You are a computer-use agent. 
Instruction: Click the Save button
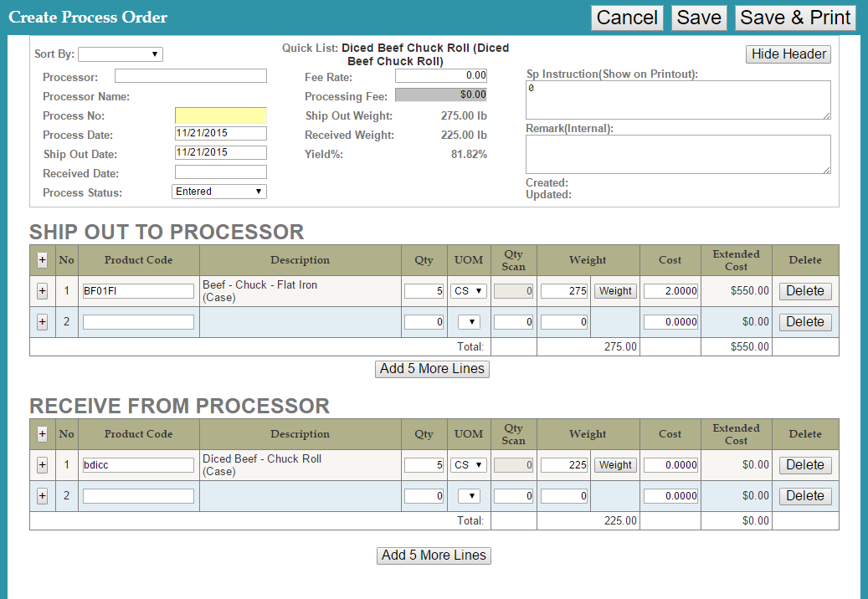coord(699,18)
